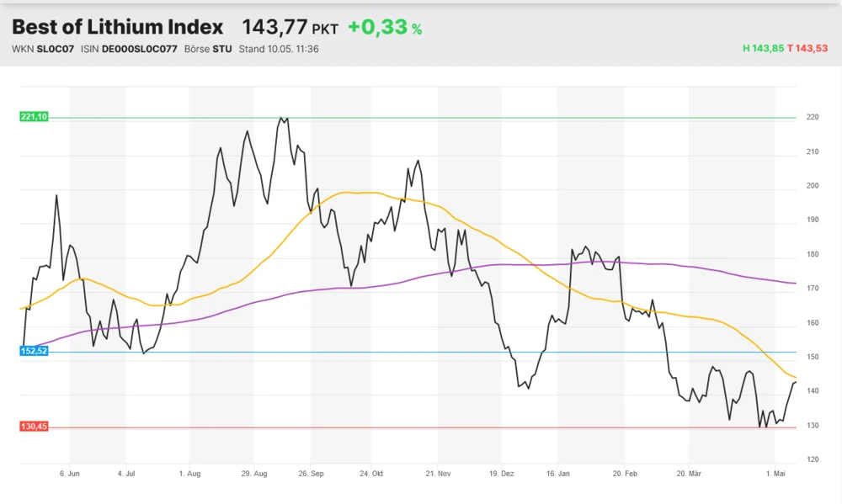Click the 29. Aug date on time axis
Image resolution: width=842 pixels, height=504 pixels.
(253, 475)
